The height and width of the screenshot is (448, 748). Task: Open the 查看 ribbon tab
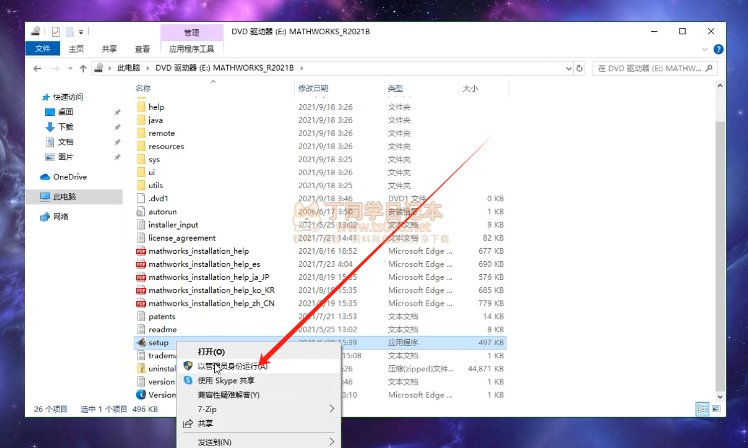click(x=142, y=49)
